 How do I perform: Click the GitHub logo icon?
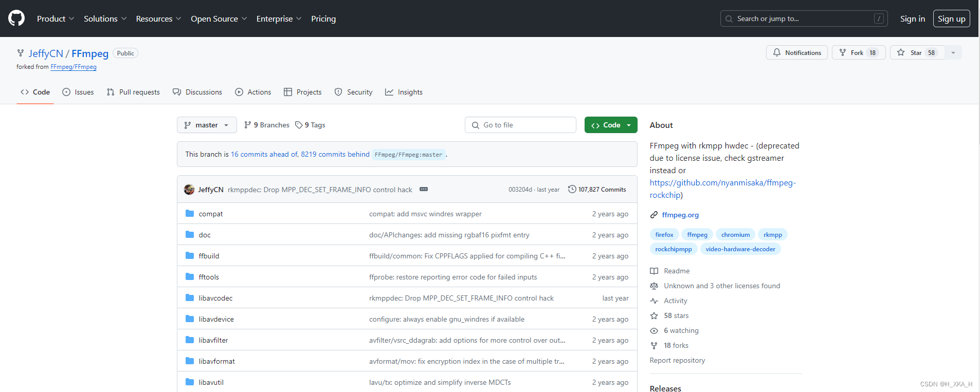click(x=16, y=18)
